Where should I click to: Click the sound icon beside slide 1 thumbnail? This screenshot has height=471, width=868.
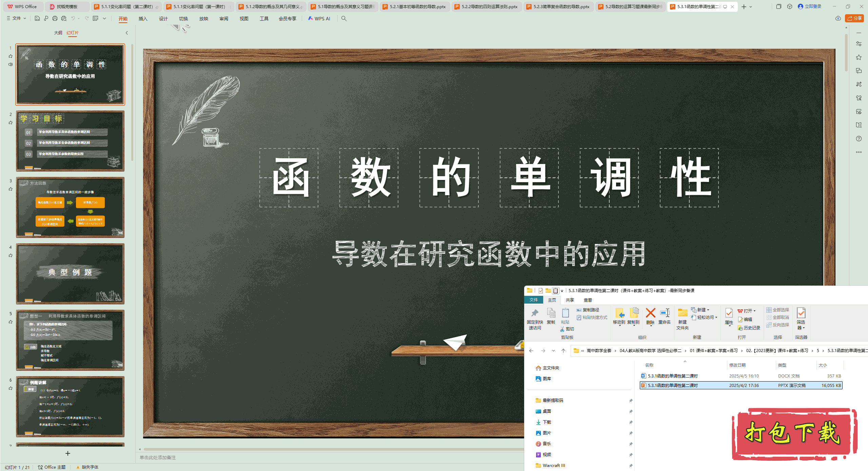click(x=11, y=64)
